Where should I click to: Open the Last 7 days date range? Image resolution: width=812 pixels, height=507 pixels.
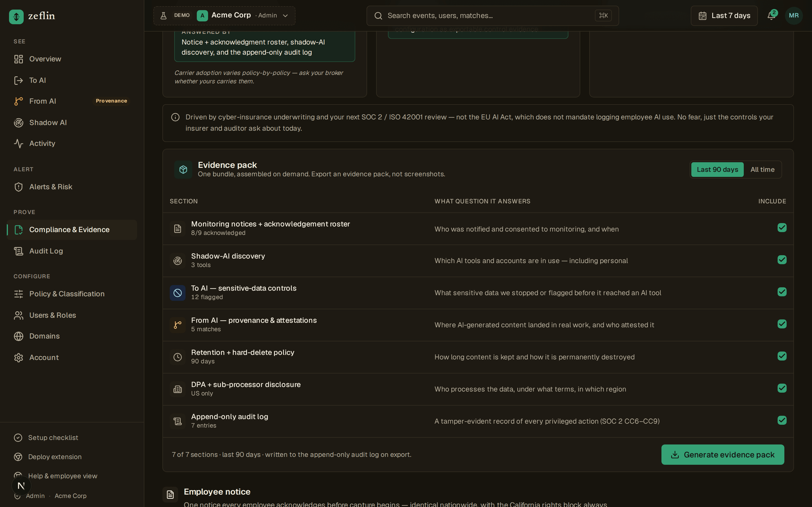pos(724,16)
